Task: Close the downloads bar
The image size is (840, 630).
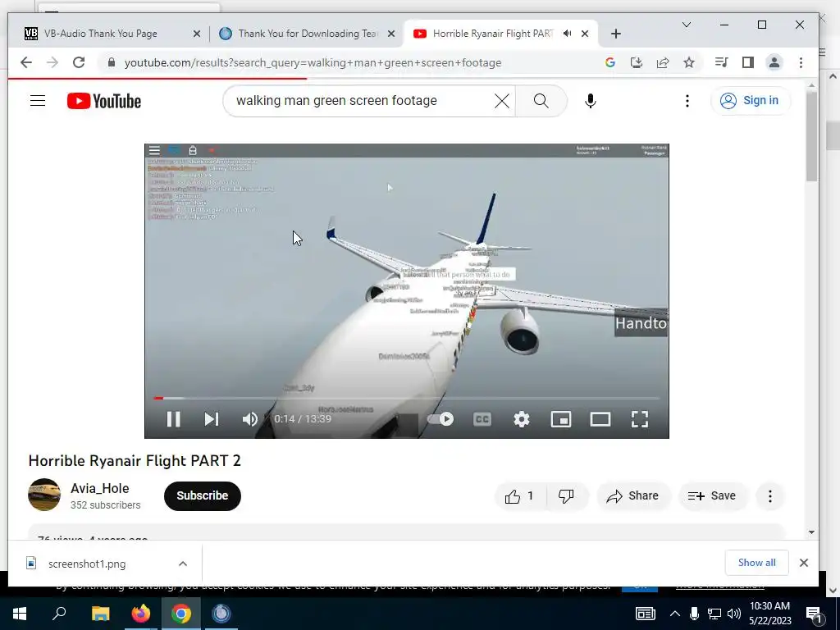Action: pyautogui.click(x=804, y=563)
